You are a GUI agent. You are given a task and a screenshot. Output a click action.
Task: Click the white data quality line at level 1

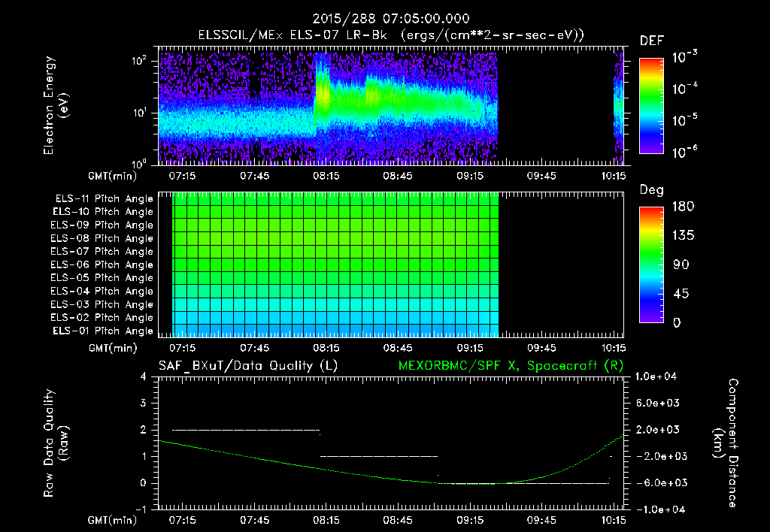coord(379,456)
